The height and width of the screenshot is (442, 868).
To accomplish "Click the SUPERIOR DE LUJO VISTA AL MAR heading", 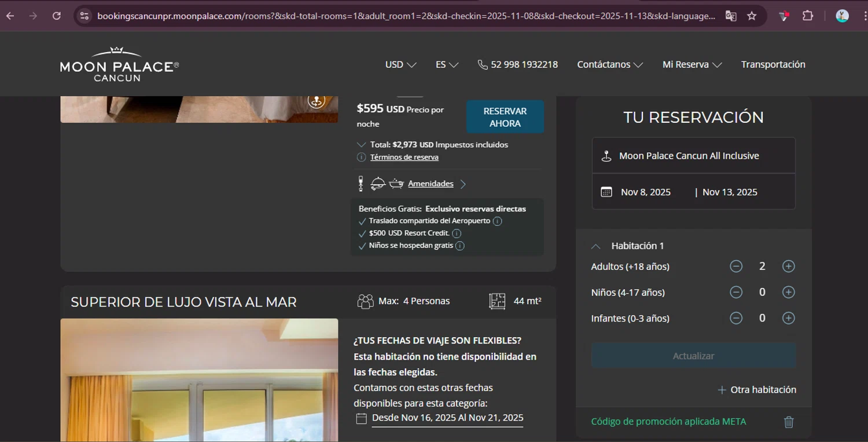I will coord(183,302).
